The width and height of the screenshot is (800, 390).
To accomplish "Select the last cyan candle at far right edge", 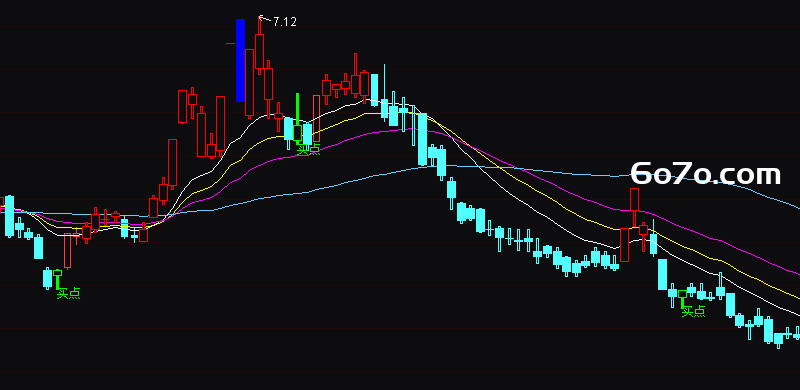I will pos(797,334).
